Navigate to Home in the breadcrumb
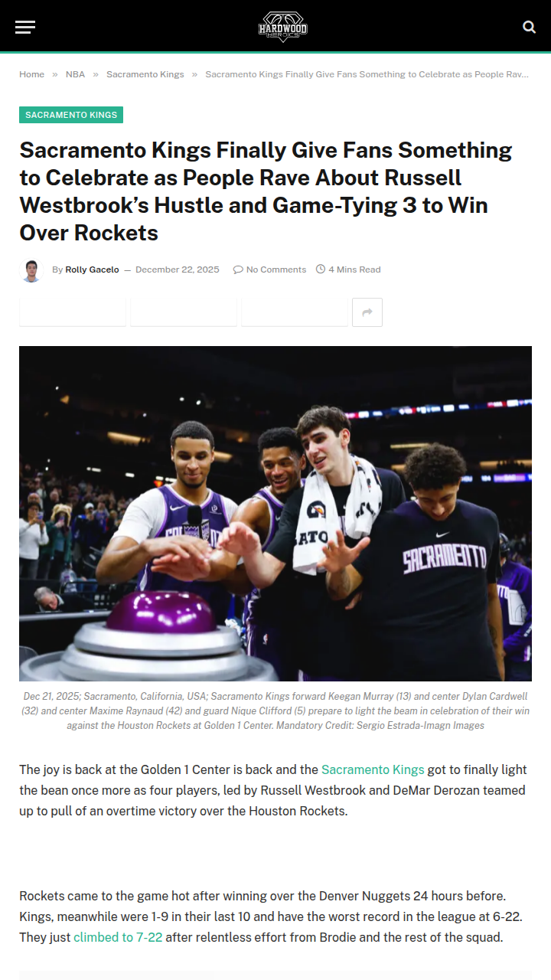The image size is (551, 980). (x=32, y=74)
